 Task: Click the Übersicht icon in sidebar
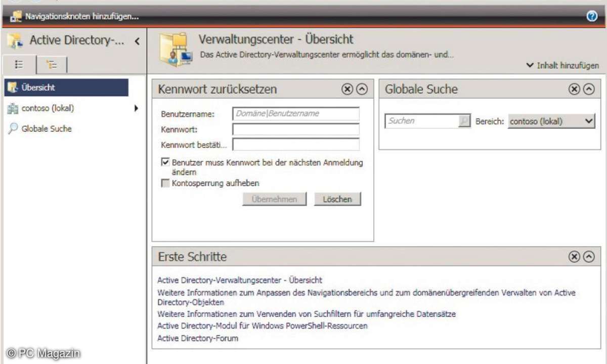tap(13, 87)
